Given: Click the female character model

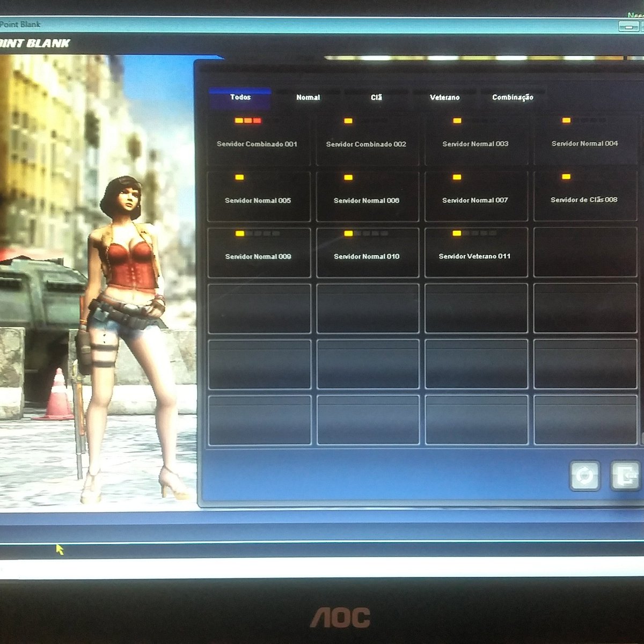Looking at the screenshot, I should coord(129,338).
